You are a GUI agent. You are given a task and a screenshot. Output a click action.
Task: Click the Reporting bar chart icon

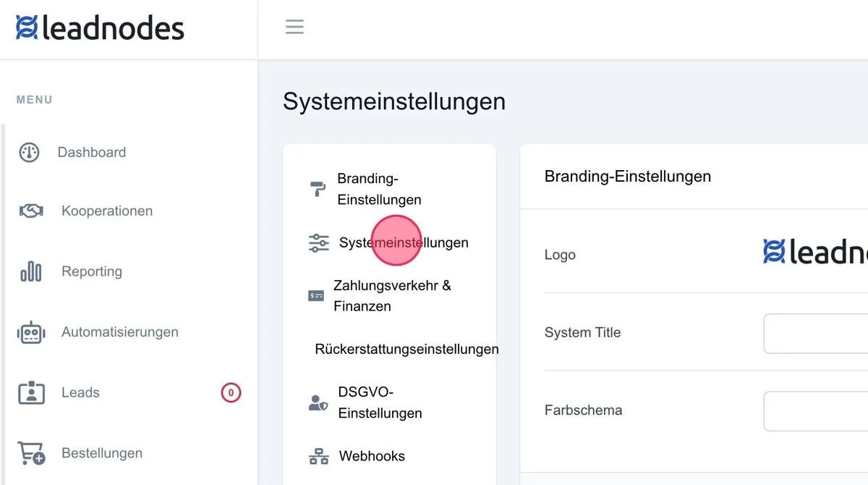[30, 272]
